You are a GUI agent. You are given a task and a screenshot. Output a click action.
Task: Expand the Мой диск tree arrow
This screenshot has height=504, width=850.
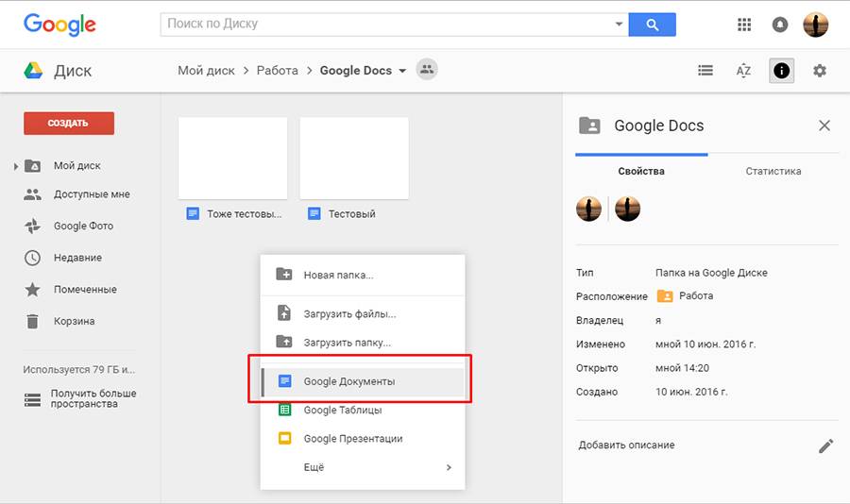[16, 166]
